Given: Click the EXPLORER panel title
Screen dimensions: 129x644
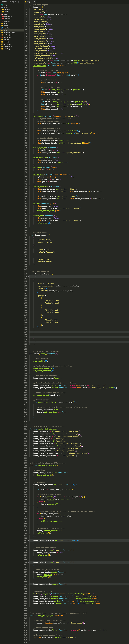Looking at the screenshot, I should 5,2.
